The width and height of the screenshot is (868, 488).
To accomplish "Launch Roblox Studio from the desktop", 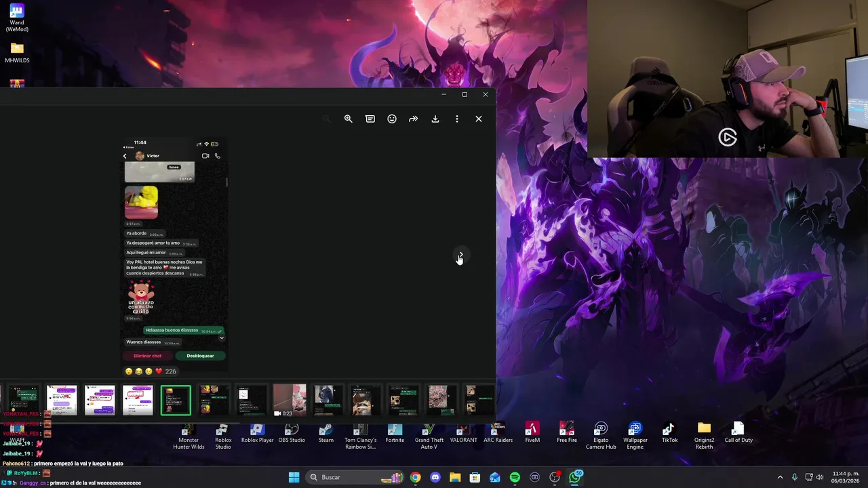I will pos(223,437).
